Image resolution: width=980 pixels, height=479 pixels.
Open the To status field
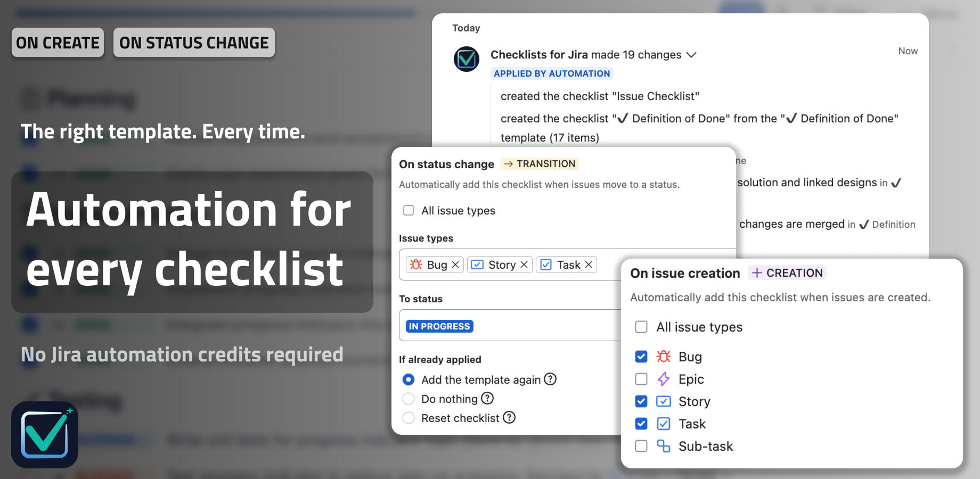click(x=510, y=325)
